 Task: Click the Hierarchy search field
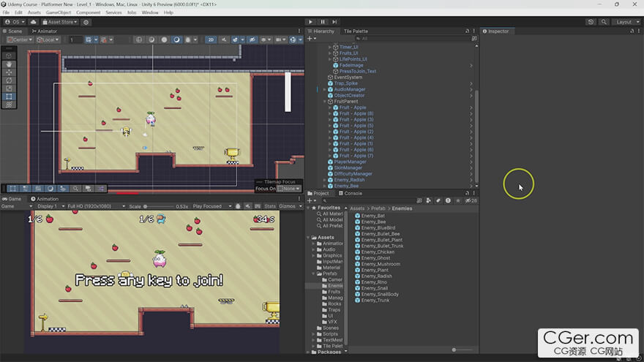click(412, 38)
